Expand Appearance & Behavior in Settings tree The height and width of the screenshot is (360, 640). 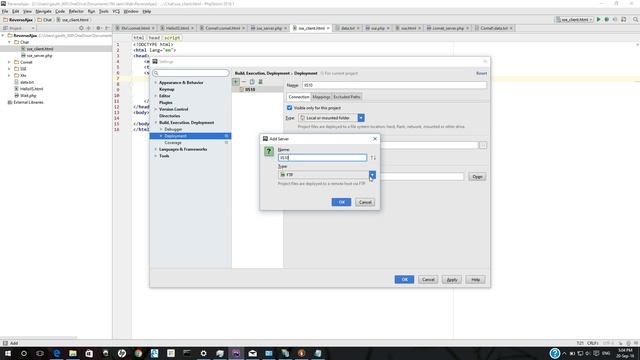click(156, 82)
